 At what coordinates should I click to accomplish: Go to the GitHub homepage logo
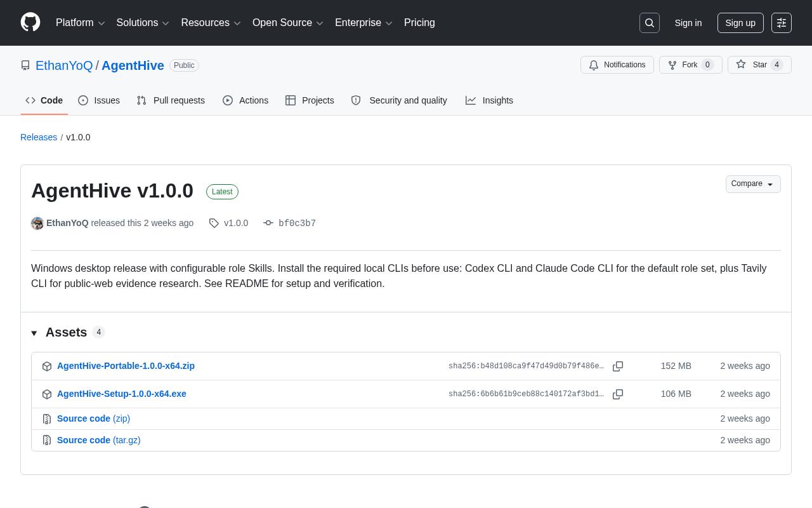pos(30,22)
